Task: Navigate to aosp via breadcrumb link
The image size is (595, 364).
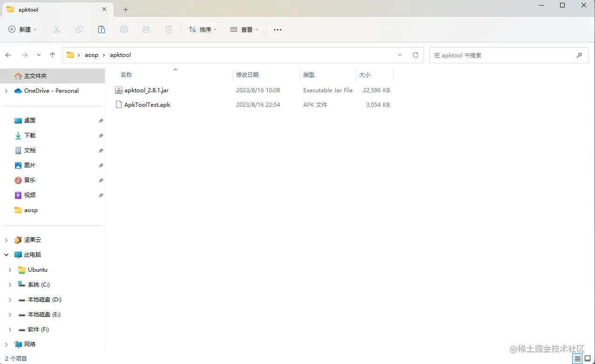Action: coord(91,55)
